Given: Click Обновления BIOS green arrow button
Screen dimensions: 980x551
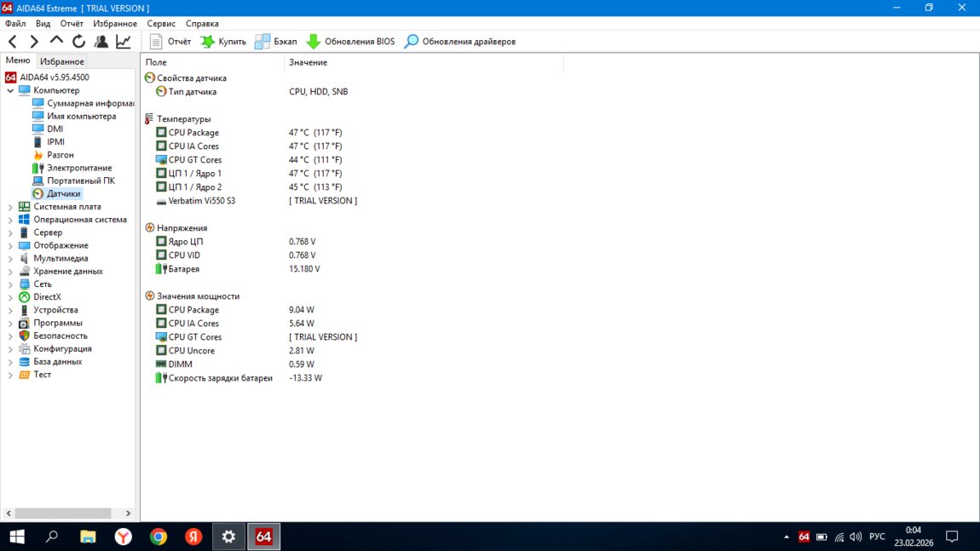Looking at the screenshot, I should coord(350,41).
